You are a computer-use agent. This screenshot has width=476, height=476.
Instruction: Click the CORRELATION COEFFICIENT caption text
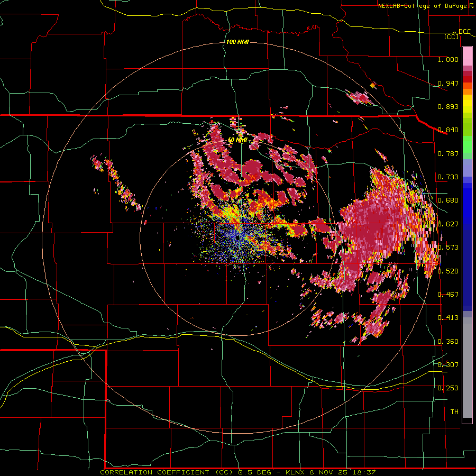point(154,472)
